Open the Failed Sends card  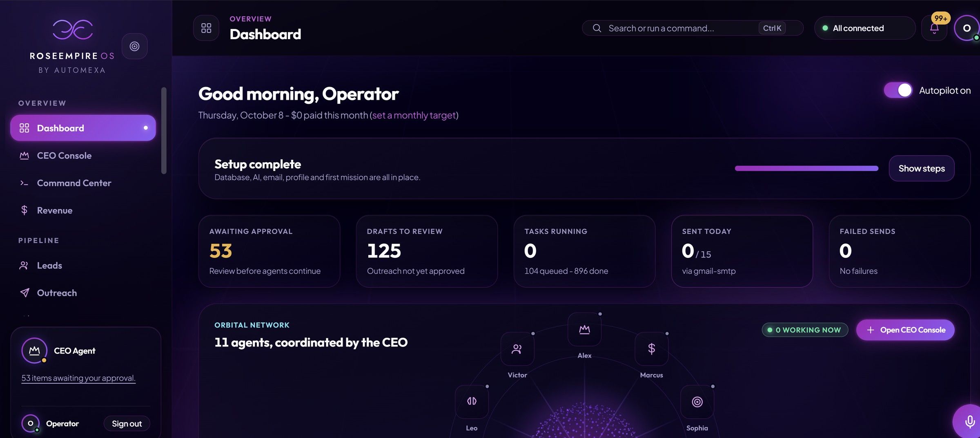(900, 251)
